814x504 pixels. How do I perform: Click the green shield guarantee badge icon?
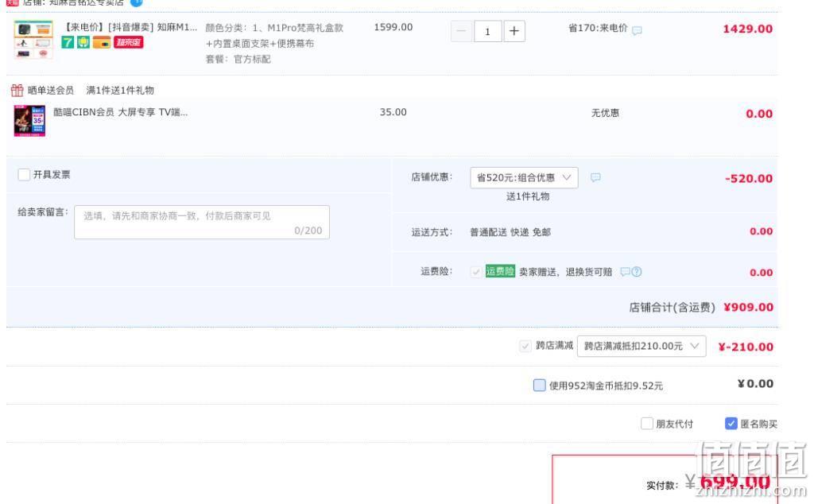click(83, 42)
